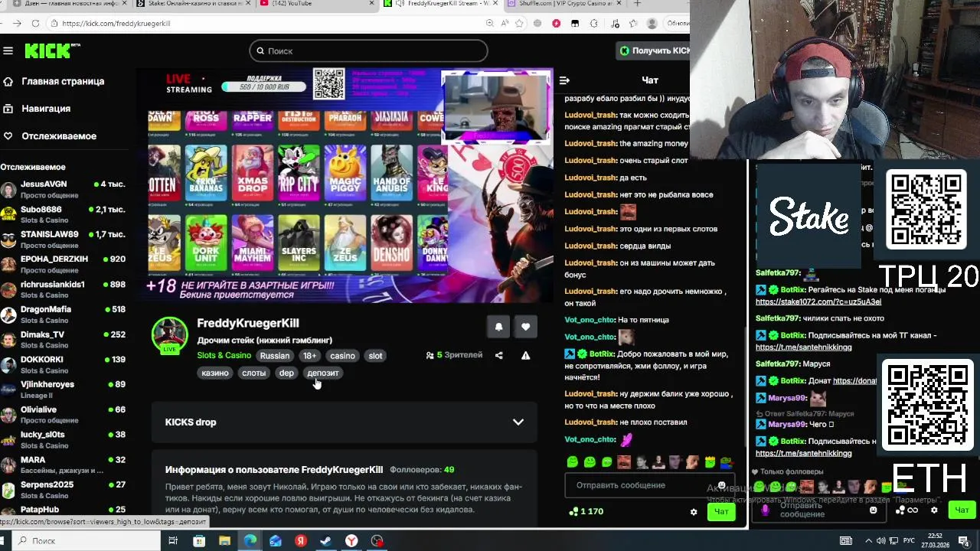This screenshot has width=980, height=551.
Task: Focus the Kick search field (Поиск)
Action: [x=368, y=51]
